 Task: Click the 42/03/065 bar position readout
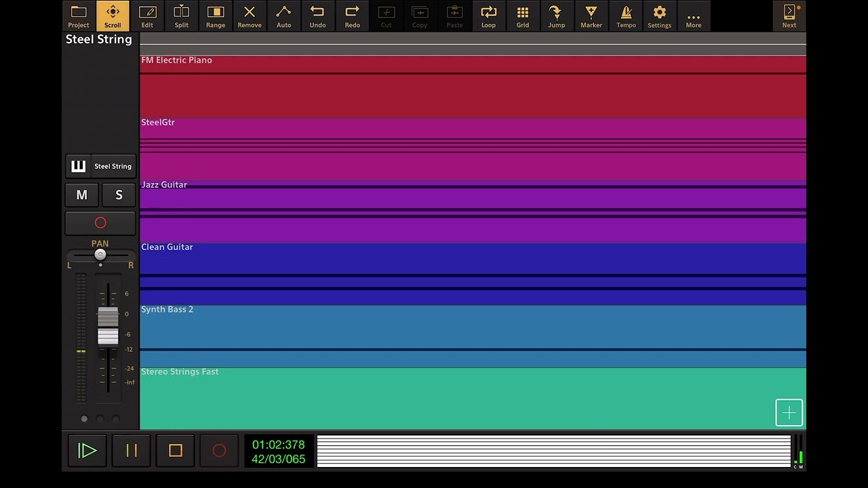click(279, 460)
